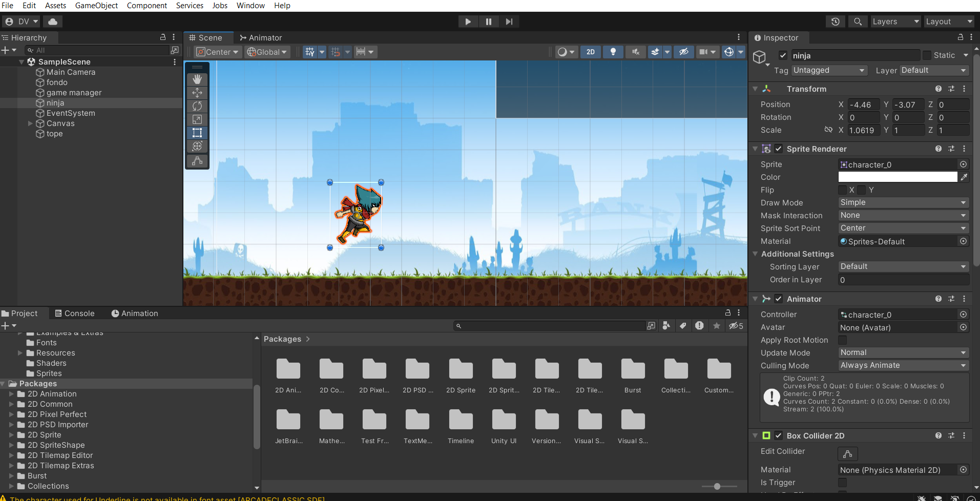Enable Static checkbox
This screenshot has width=980, height=501.
tap(927, 55)
